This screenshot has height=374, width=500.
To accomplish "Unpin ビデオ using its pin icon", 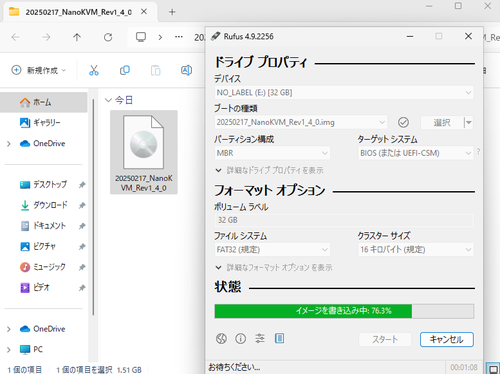I will click(x=82, y=288).
